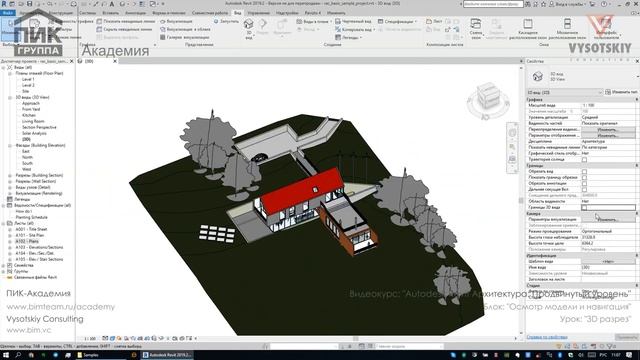Click the 3D View (3D вид) ribbon icon
640x360 pixels.
click(249, 24)
